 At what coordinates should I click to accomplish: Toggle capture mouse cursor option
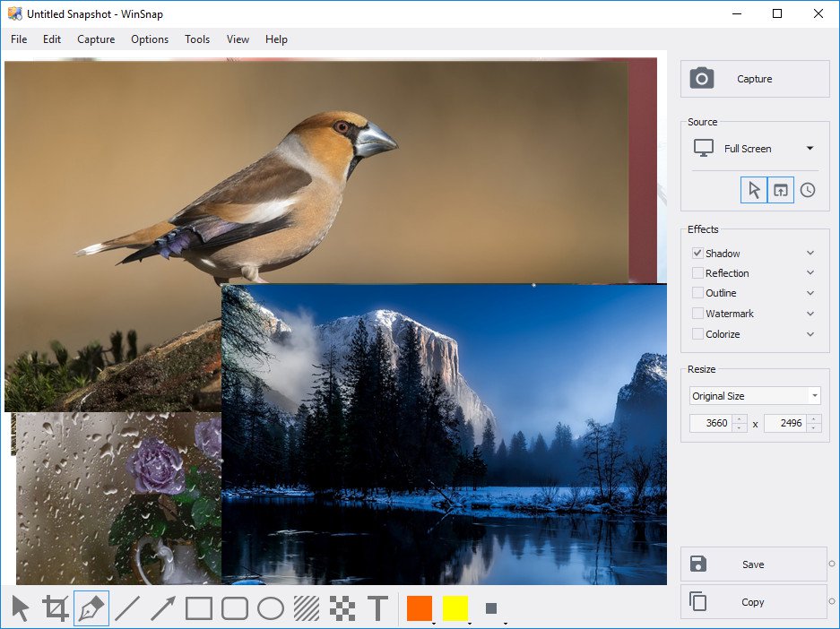click(753, 190)
